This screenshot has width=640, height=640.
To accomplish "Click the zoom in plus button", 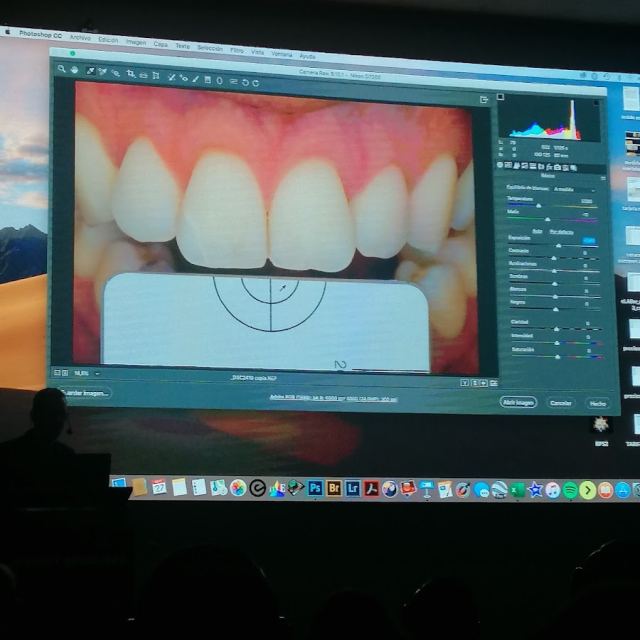I will [65, 373].
